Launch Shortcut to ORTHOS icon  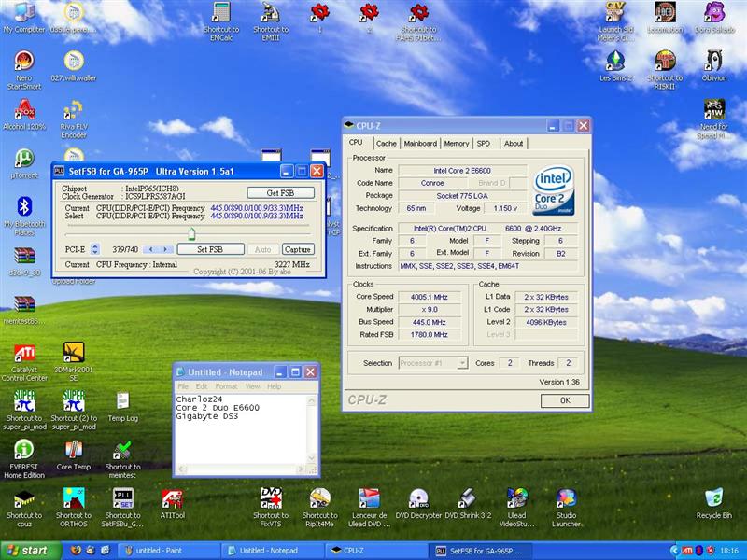coord(74,507)
